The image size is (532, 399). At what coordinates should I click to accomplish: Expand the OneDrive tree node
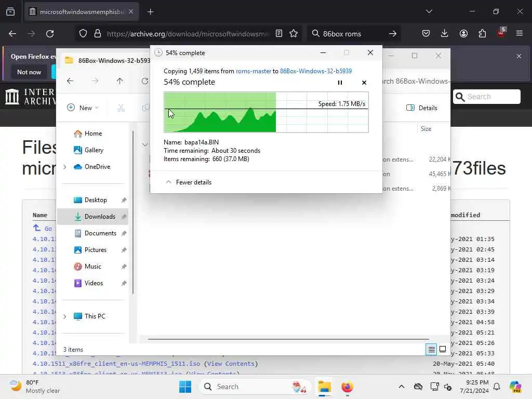click(65, 167)
